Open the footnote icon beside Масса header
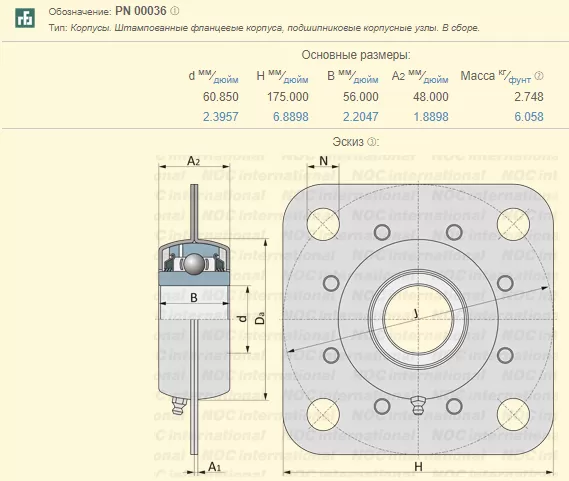Image resolution: width=569 pixels, height=481 pixels. [539, 76]
